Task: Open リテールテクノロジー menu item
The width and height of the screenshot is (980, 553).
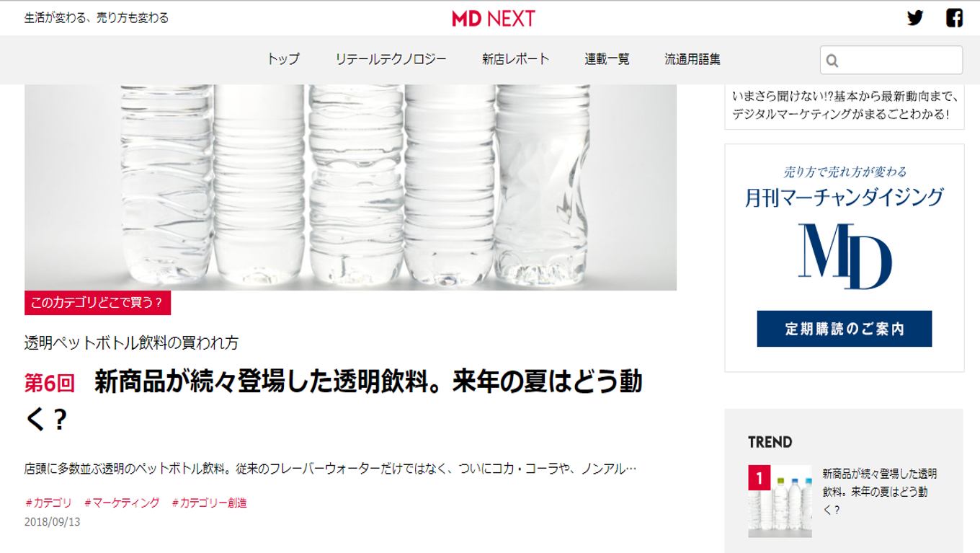Action: click(x=391, y=59)
